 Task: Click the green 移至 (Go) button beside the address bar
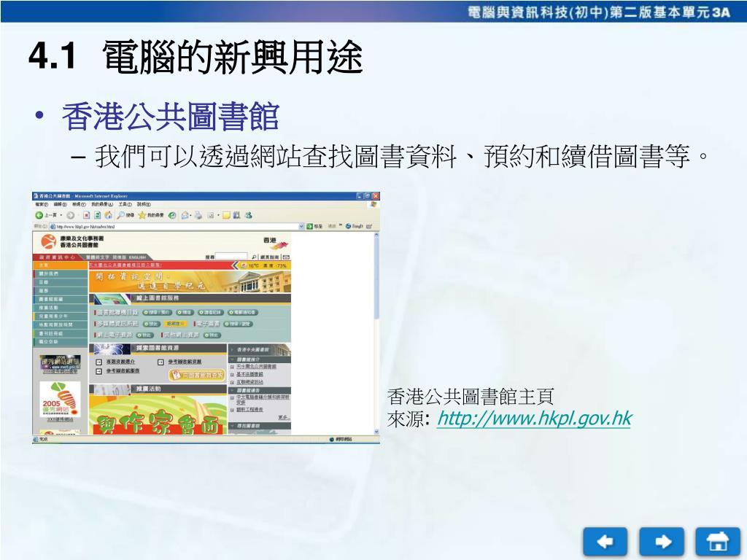[x=314, y=226]
